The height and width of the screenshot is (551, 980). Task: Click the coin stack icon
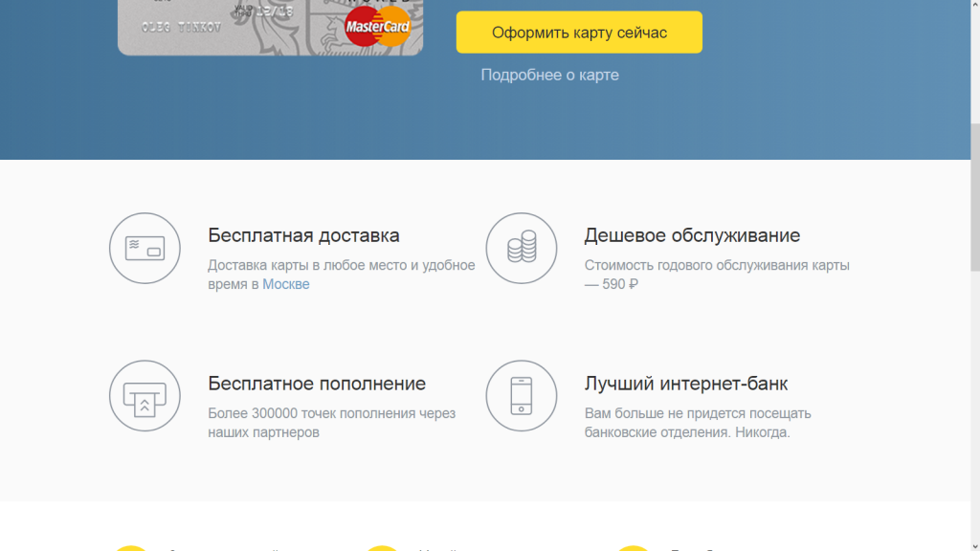521,248
